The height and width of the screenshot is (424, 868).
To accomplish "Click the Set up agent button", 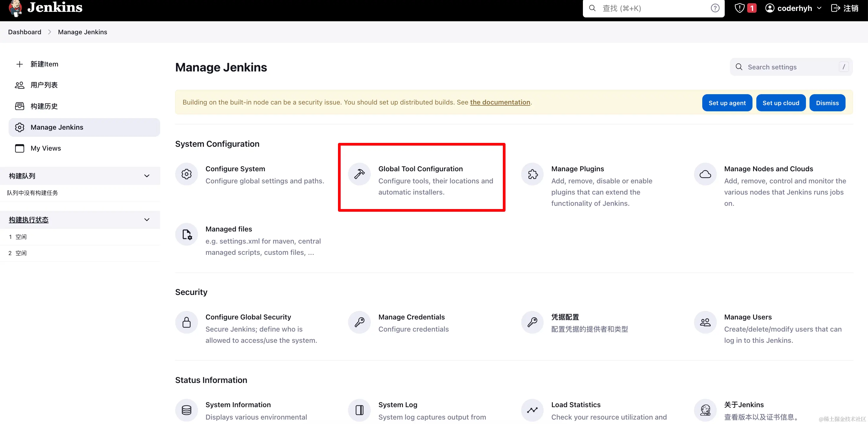I will click(727, 103).
